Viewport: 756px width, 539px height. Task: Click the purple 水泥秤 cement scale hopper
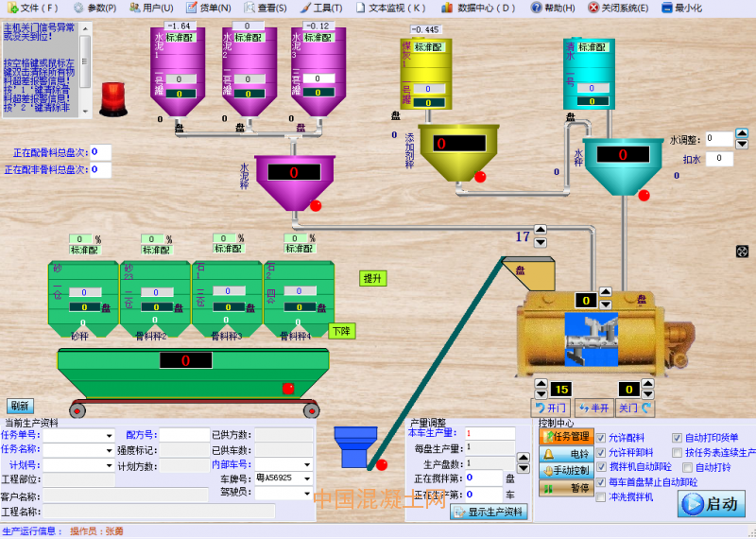pyautogui.click(x=295, y=183)
